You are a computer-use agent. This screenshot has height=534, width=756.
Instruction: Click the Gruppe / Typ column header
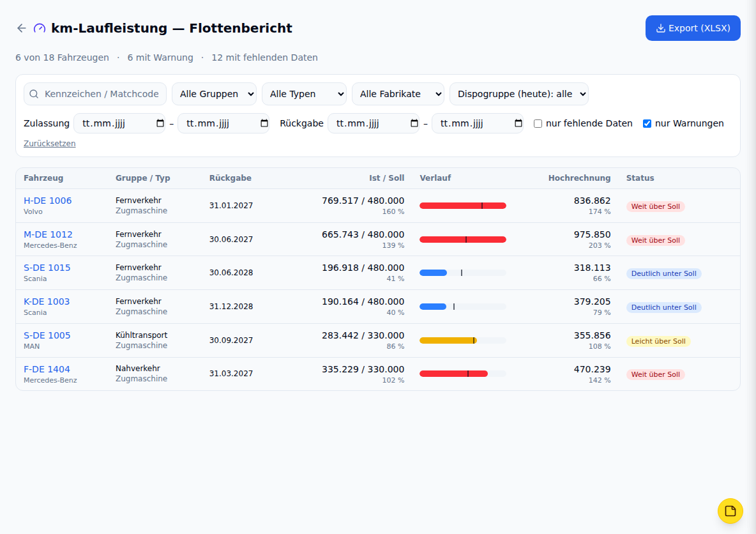[143, 178]
